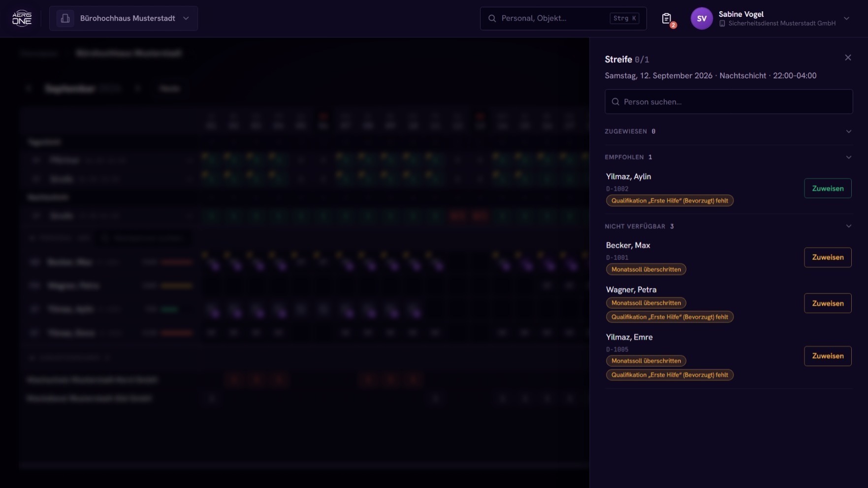Click the search magnifier in top bar
Viewport: 868px width, 488px height.
click(x=492, y=18)
